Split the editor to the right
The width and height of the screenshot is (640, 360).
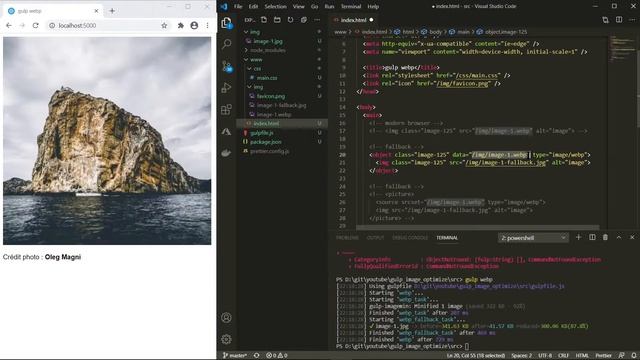619,20
